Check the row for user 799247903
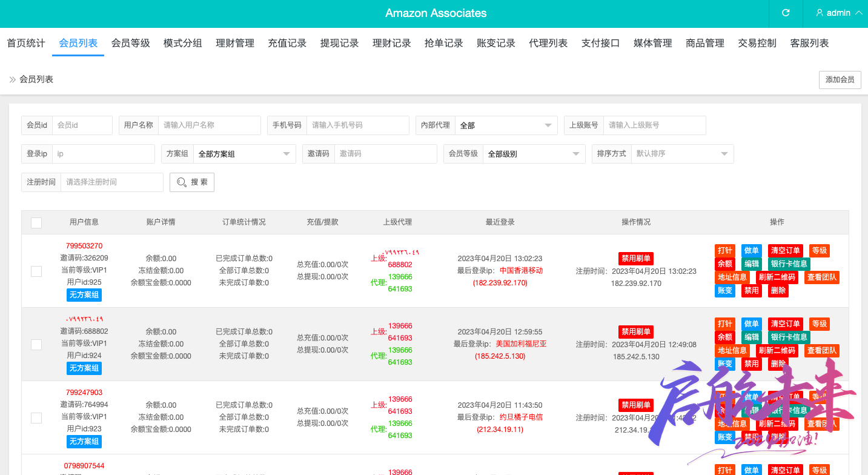The height and width of the screenshot is (475, 868). (36, 417)
